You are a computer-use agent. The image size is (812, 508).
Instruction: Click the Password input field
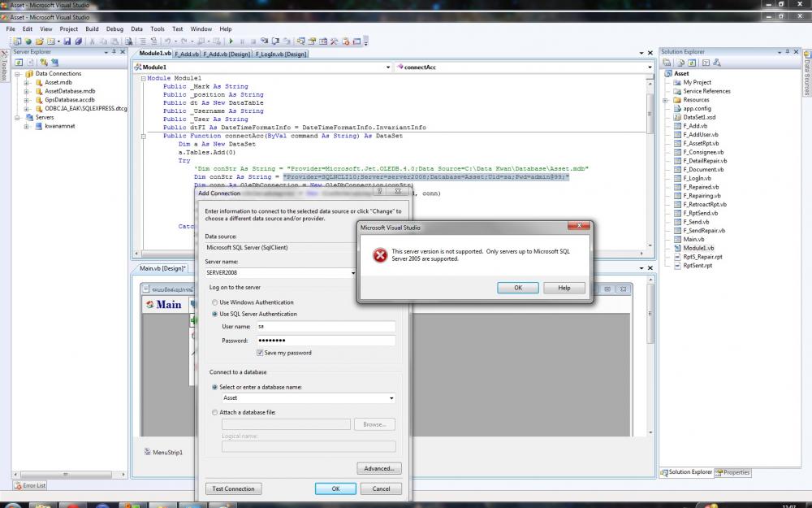pos(326,341)
